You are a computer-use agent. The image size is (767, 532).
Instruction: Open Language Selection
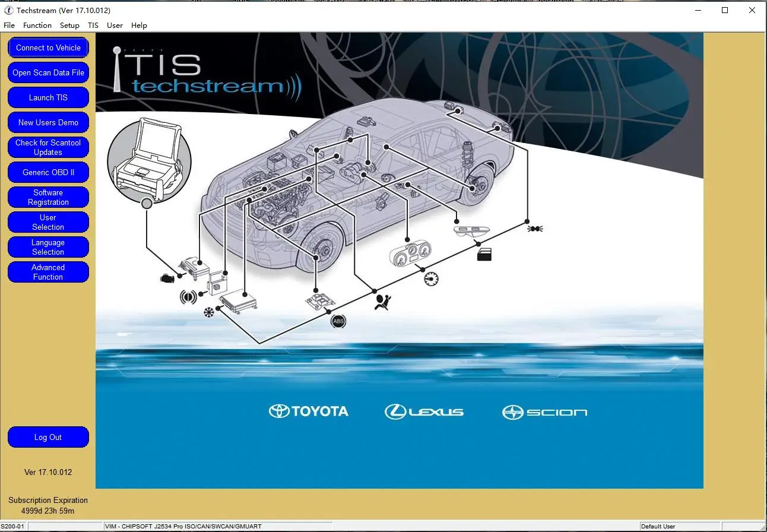pyautogui.click(x=48, y=247)
